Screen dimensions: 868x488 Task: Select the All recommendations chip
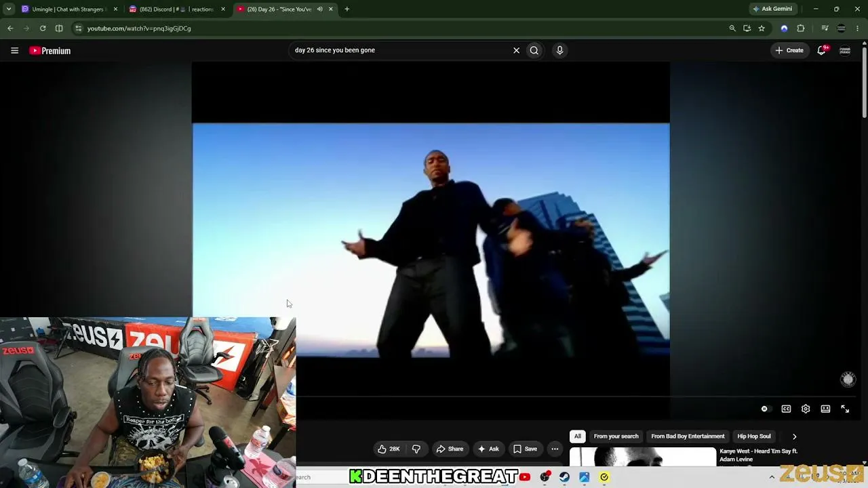tap(578, 436)
